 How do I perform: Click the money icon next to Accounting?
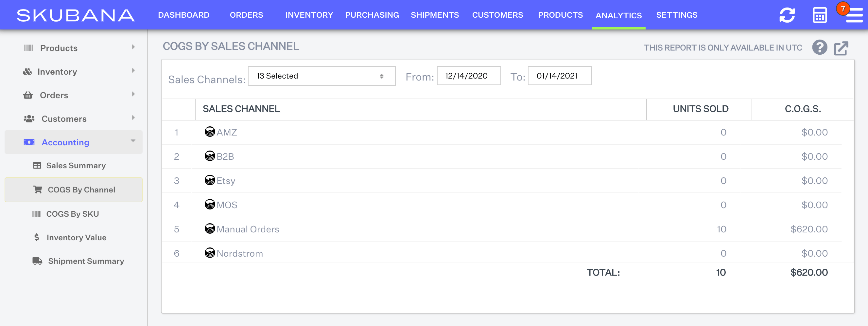tap(29, 142)
